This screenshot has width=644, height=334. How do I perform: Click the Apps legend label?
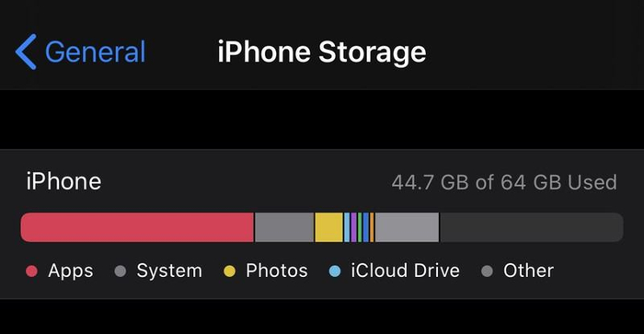click(x=71, y=271)
